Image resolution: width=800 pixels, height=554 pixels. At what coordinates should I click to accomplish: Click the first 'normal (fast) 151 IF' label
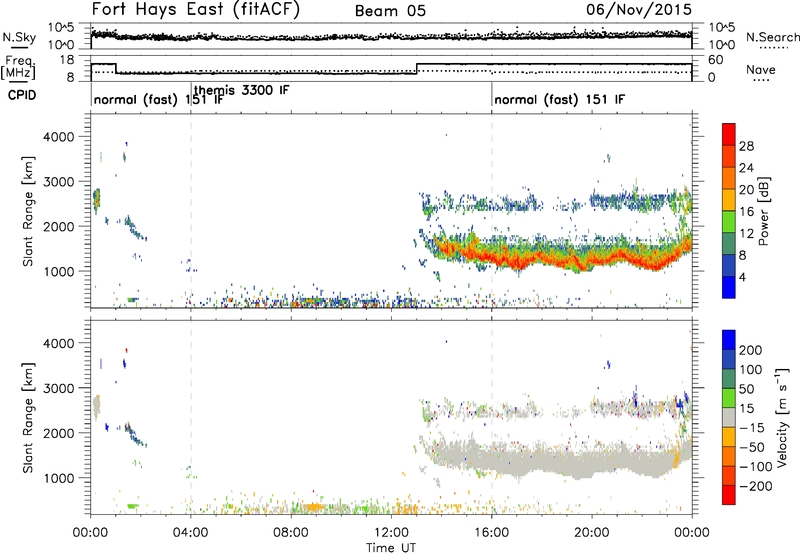[159, 99]
